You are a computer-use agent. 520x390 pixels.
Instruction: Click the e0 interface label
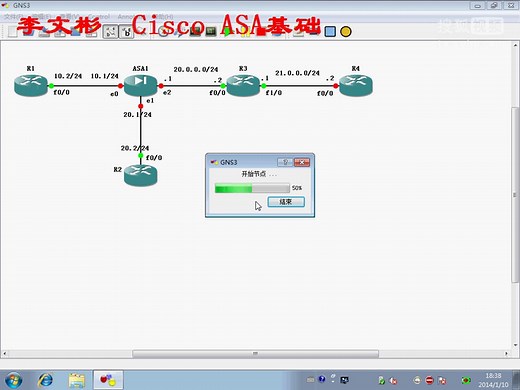click(114, 94)
